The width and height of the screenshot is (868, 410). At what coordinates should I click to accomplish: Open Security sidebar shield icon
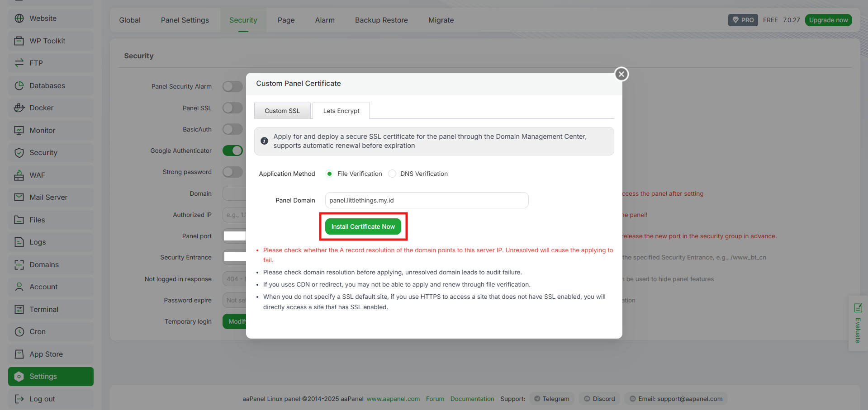tap(19, 153)
